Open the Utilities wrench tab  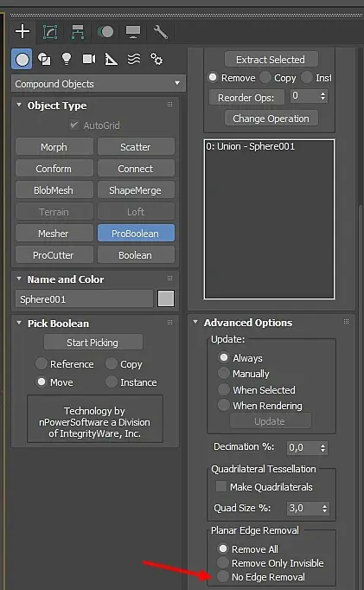161,32
